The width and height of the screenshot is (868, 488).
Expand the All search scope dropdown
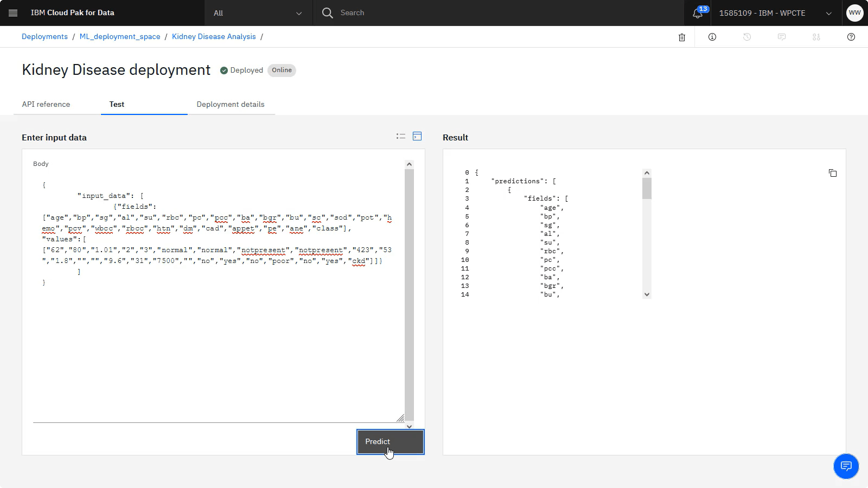pos(258,13)
